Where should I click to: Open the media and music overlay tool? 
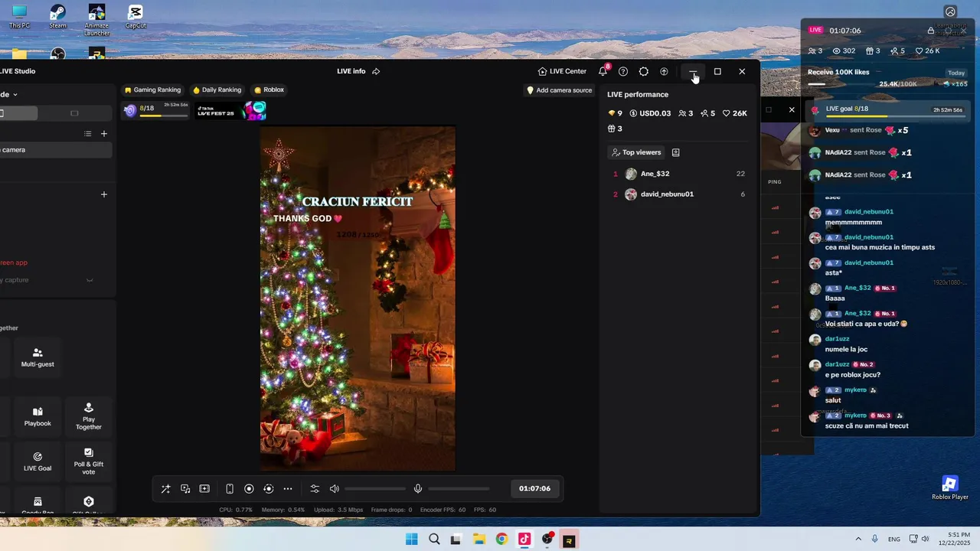pos(185,489)
